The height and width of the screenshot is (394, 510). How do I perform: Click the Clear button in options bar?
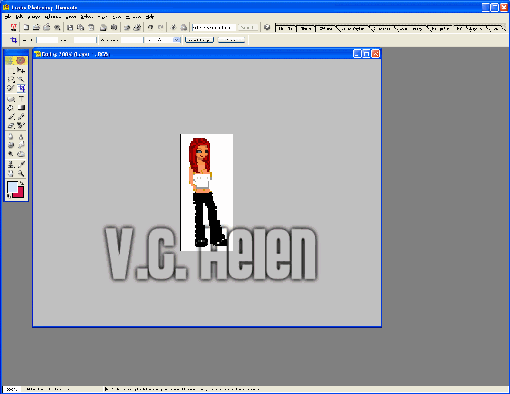[231, 40]
